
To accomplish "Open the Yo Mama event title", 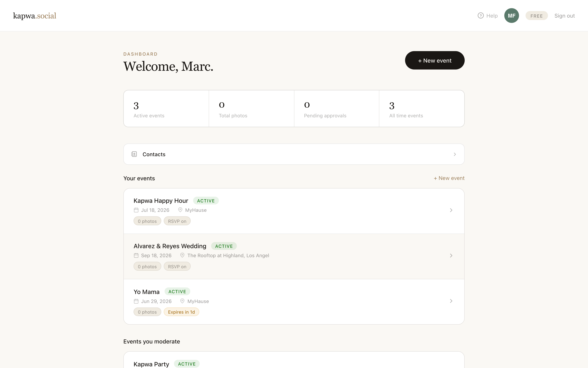I will tap(146, 292).
